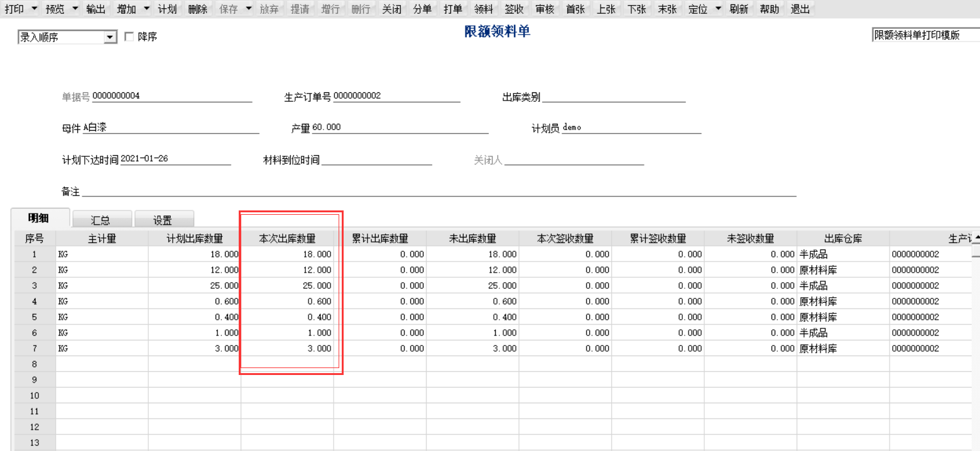
Task: Switch to the 设置 tab
Action: 163,220
